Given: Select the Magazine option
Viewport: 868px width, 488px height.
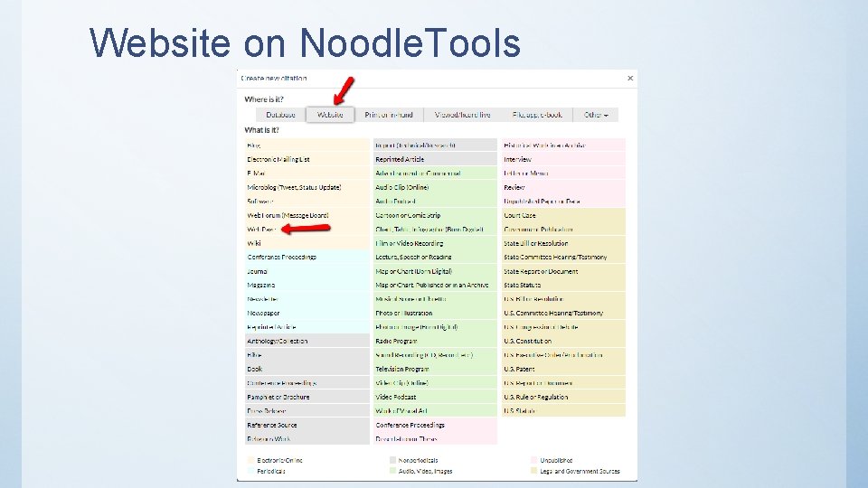Looking at the screenshot, I should pyautogui.click(x=307, y=286).
